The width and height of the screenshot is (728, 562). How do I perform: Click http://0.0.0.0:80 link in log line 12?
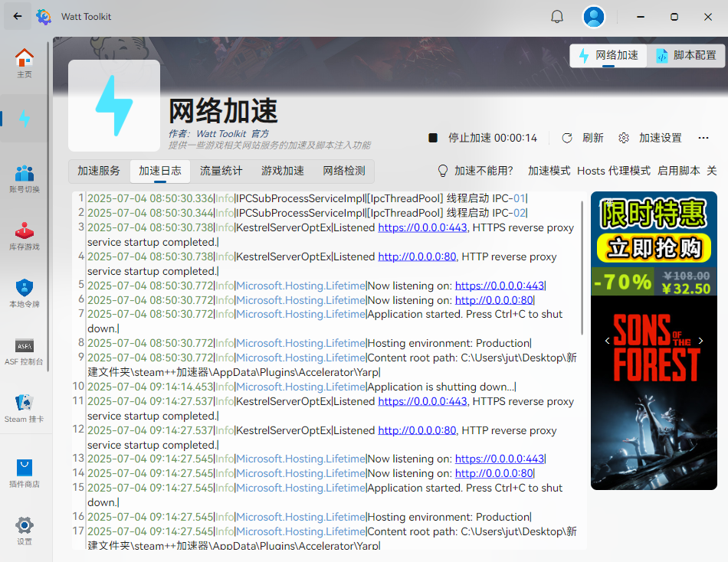[x=417, y=430]
